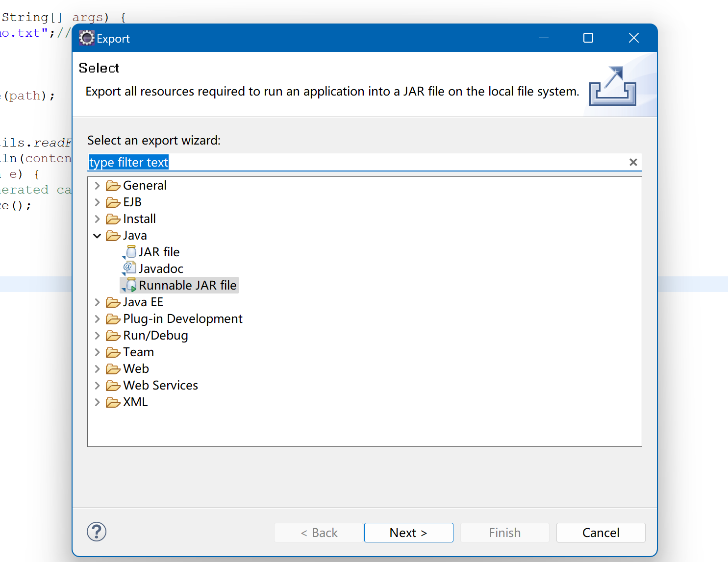Viewport: 728px width, 562px height.
Task: Expand the Plug-in Development category
Action: point(97,319)
